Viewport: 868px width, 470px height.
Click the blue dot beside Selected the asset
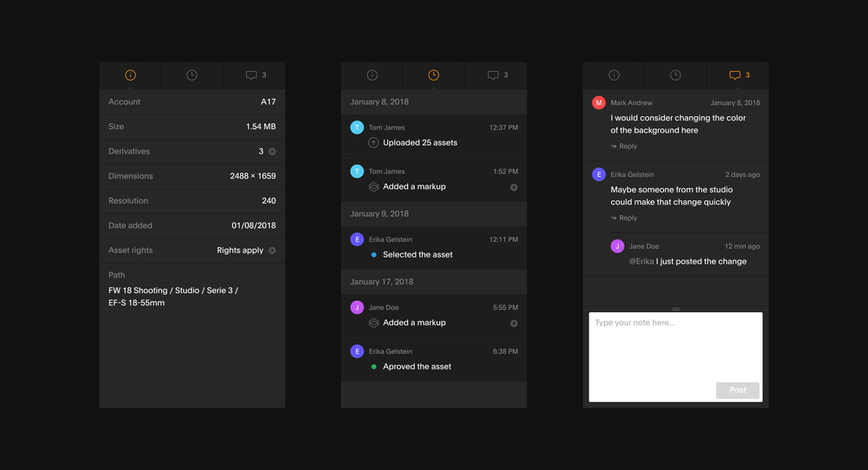pyautogui.click(x=373, y=255)
